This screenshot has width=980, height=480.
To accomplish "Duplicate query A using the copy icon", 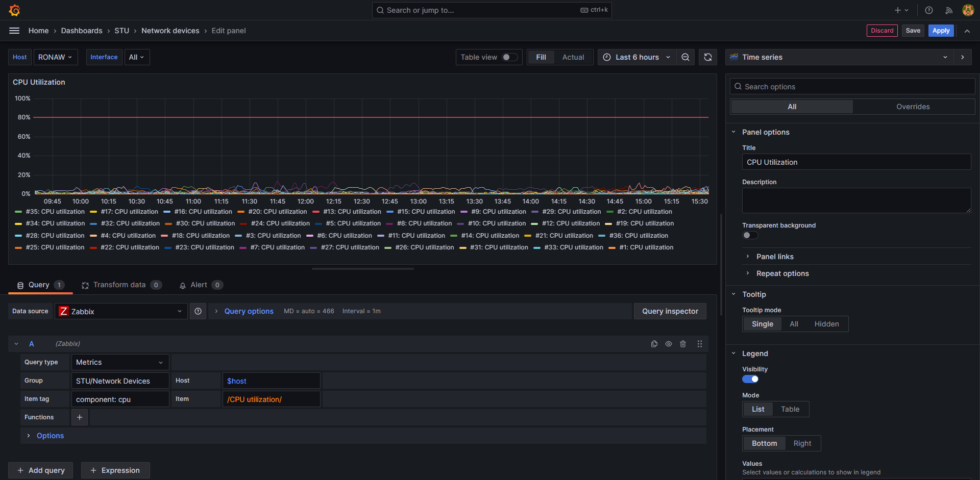I will (x=654, y=344).
